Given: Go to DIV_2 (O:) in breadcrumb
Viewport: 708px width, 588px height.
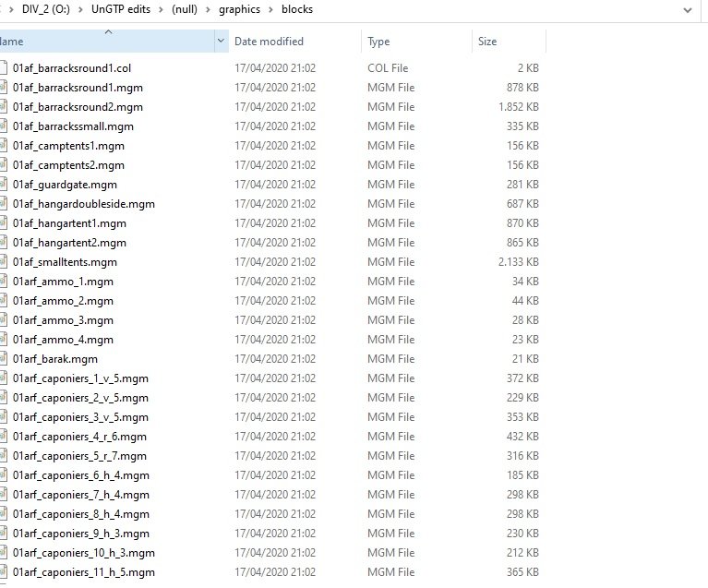Looking at the screenshot, I should coord(45,9).
